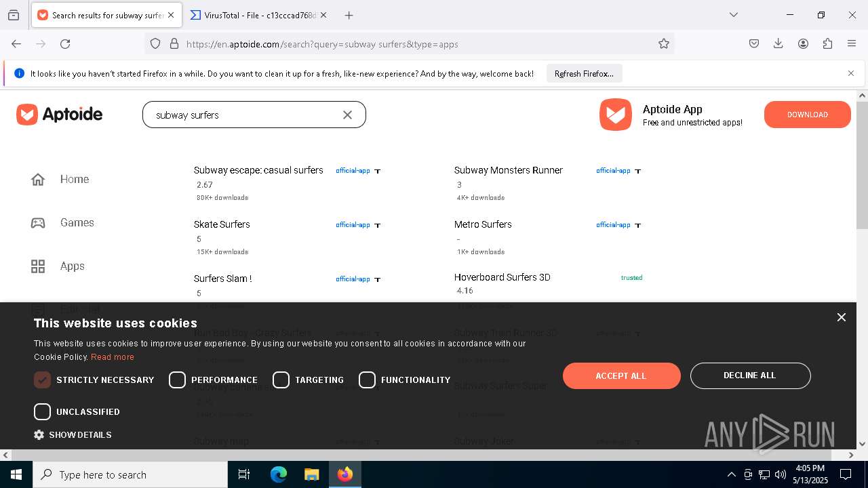Screen dimensions: 868x488
Task: Click the shield tracking protection icon
Action: (155, 43)
